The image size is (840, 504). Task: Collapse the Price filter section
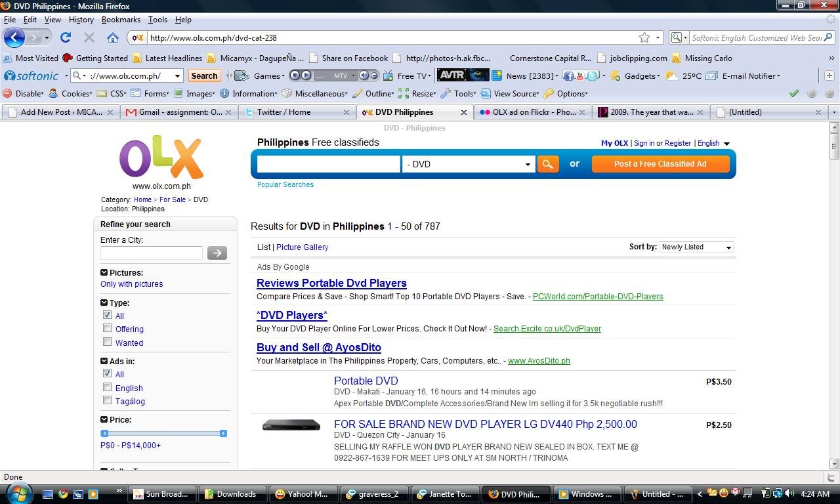tap(104, 419)
